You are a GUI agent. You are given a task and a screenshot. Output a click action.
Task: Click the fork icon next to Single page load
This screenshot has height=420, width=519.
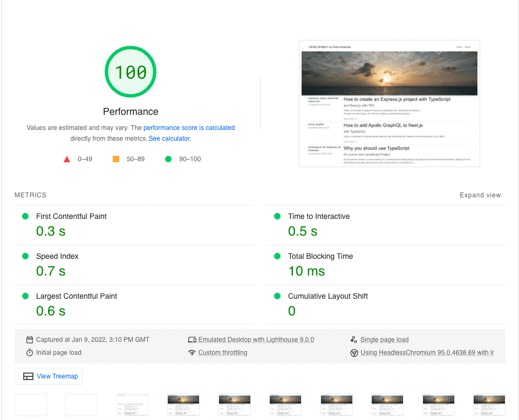pos(354,339)
